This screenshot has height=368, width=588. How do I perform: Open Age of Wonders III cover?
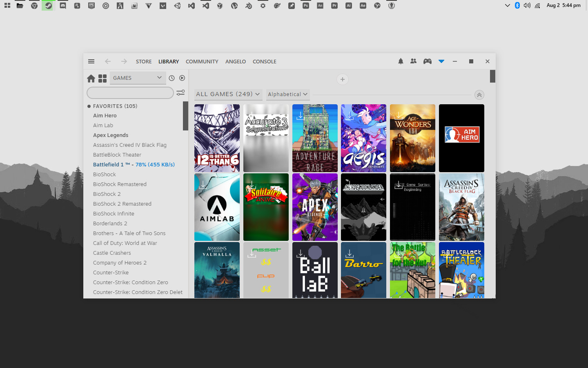[x=412, y=138]
